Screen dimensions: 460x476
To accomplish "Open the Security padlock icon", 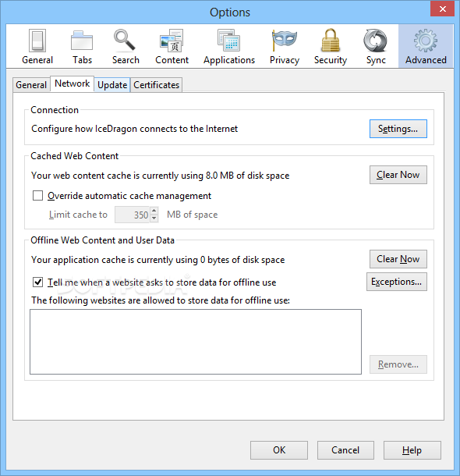I will 331,40.
